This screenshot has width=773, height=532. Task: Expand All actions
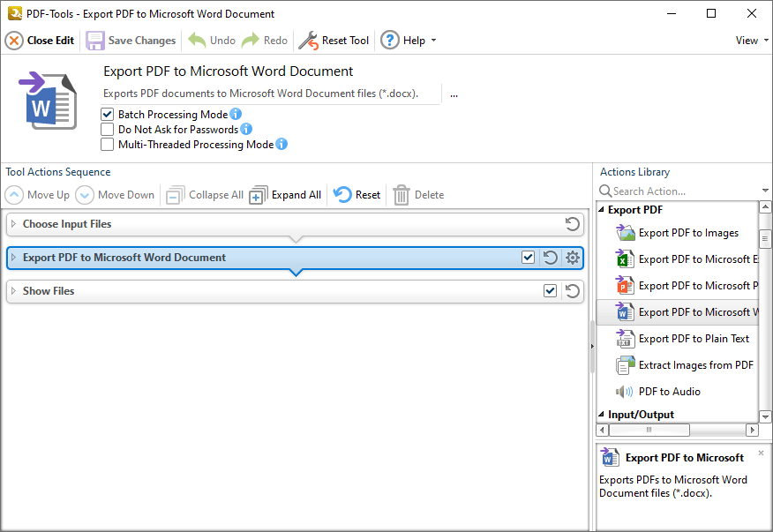285,195
